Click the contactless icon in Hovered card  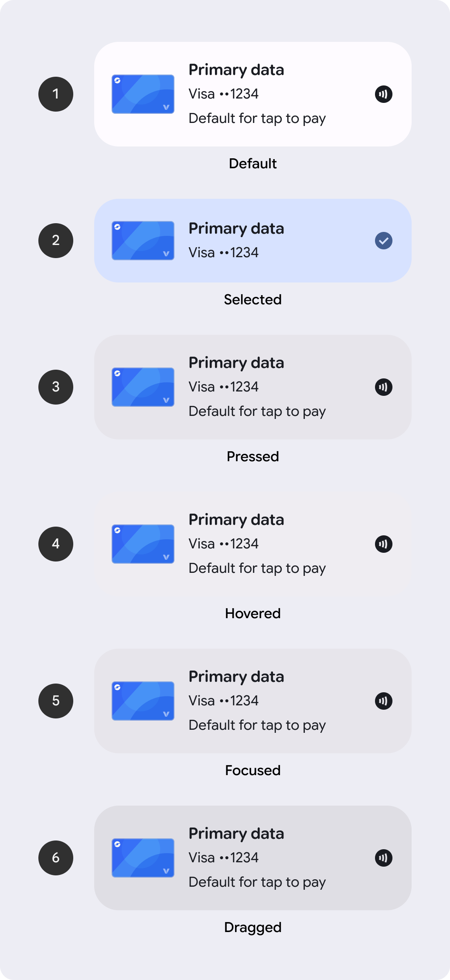click(x=384, y=544)
